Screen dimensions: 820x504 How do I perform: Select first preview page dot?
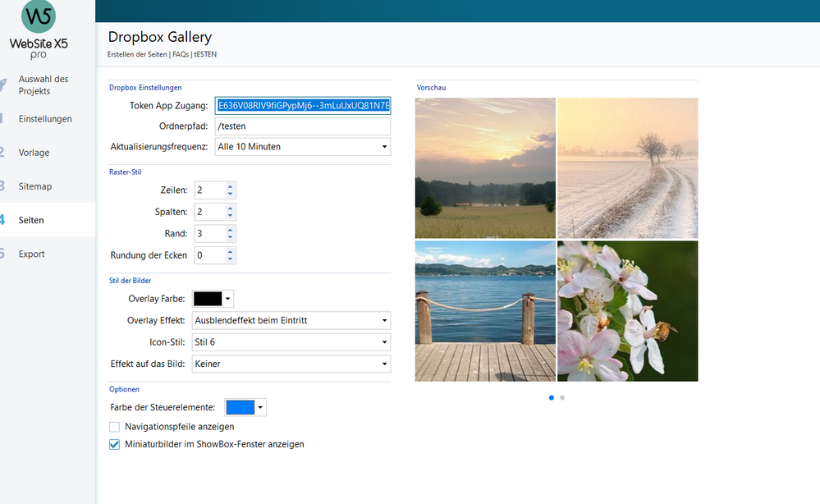(x=551, y=397)
